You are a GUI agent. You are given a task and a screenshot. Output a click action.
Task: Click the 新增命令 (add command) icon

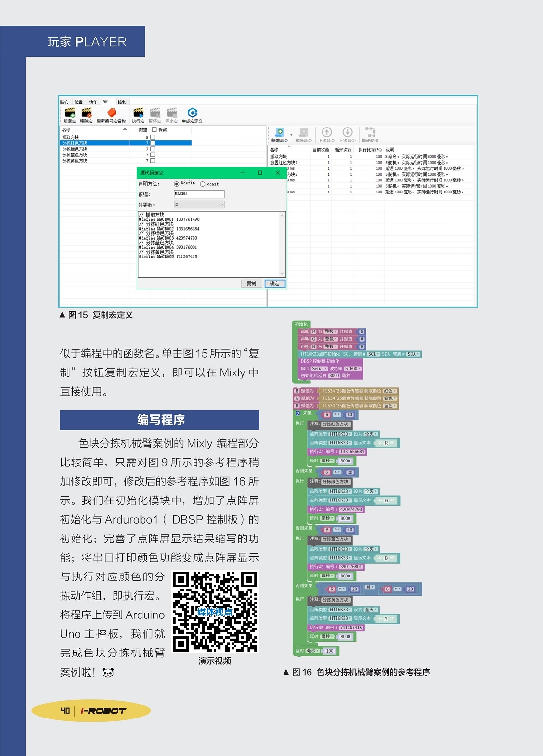pos(279,132)
